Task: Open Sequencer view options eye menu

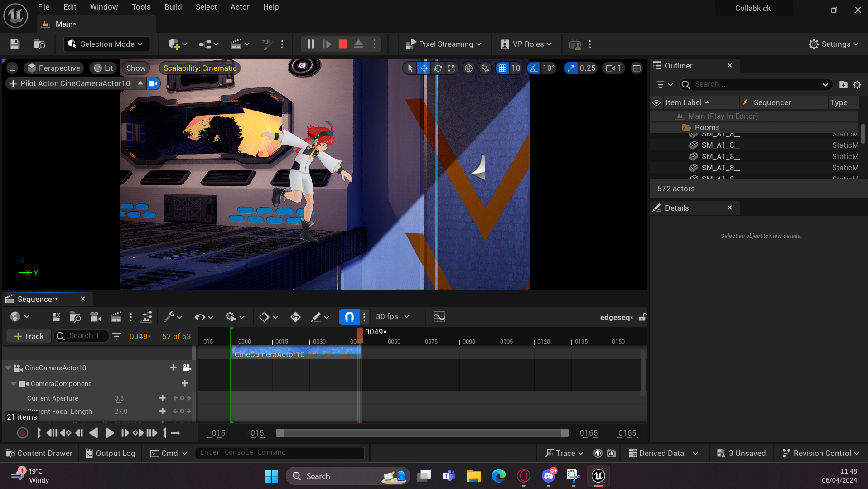Action: pyautogui.click(x=203, y=317)
